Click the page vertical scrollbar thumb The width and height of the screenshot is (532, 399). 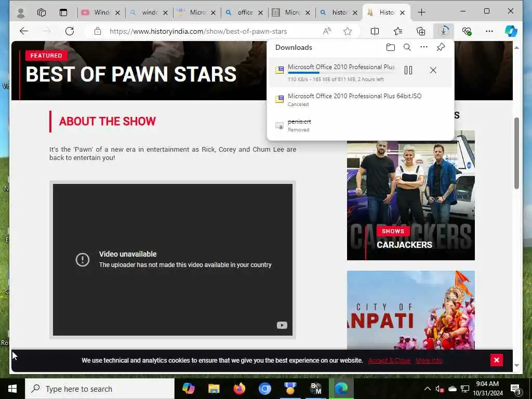[517, 153]
